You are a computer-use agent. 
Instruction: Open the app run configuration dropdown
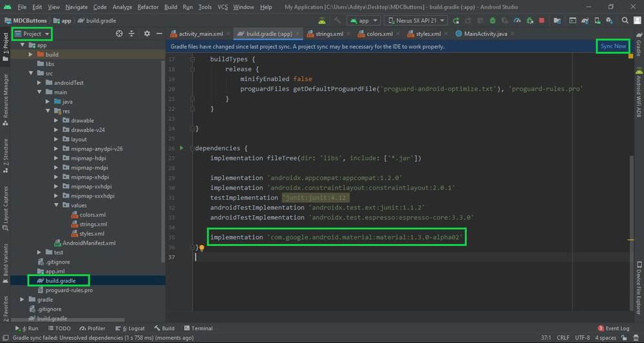click(363, 21)
